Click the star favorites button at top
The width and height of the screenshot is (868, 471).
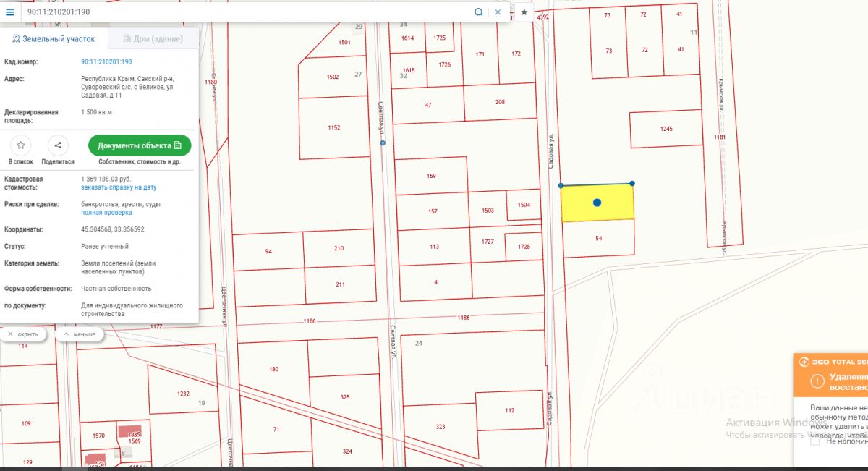pyautogui.click(x=524, y=12)
